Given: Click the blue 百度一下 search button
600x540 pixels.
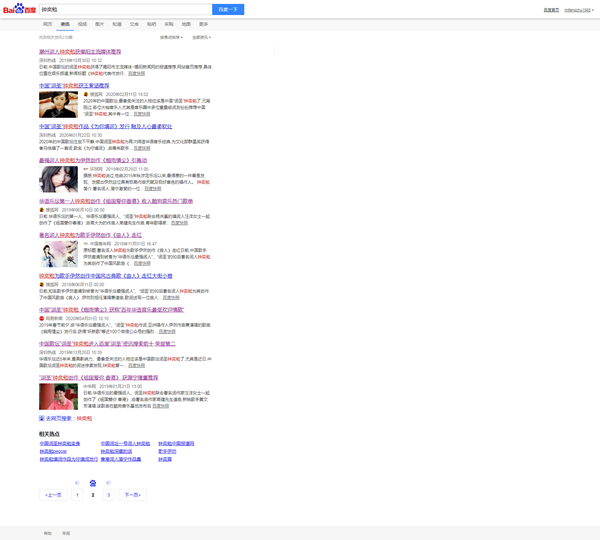Looking at the screenshot, I should coord(228,9).
